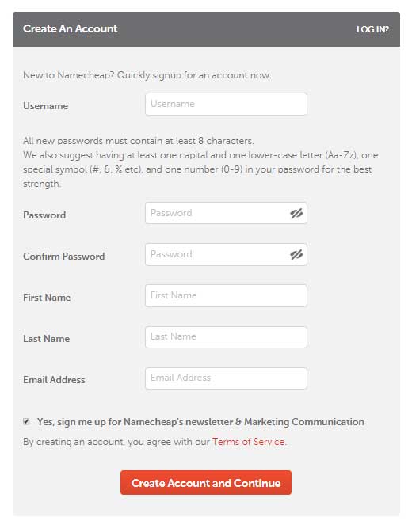Screen dimensions: 412x532
Task: Focus the First Name input field
Action: 227,295
